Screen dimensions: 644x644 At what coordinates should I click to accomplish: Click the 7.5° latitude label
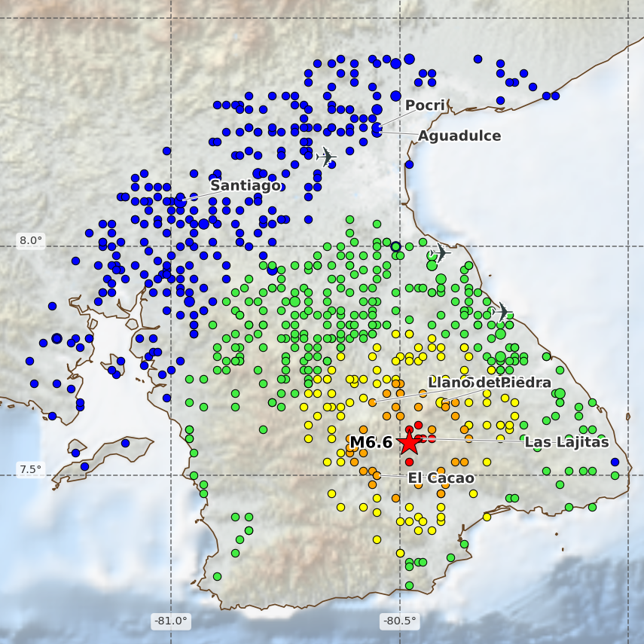[x=31, y=469]
